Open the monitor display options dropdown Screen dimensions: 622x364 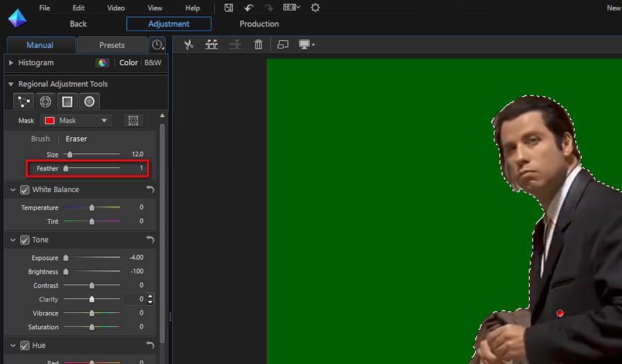(306, 44)
